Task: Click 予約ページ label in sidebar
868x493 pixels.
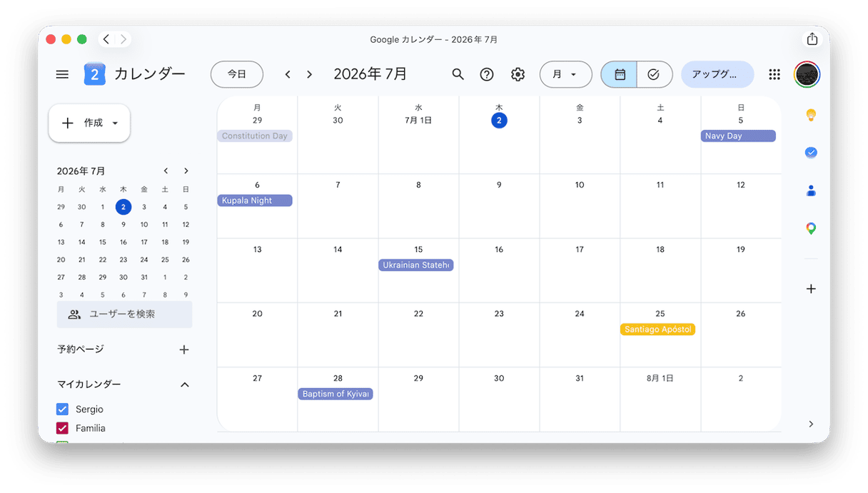Action: pos(81,349)
